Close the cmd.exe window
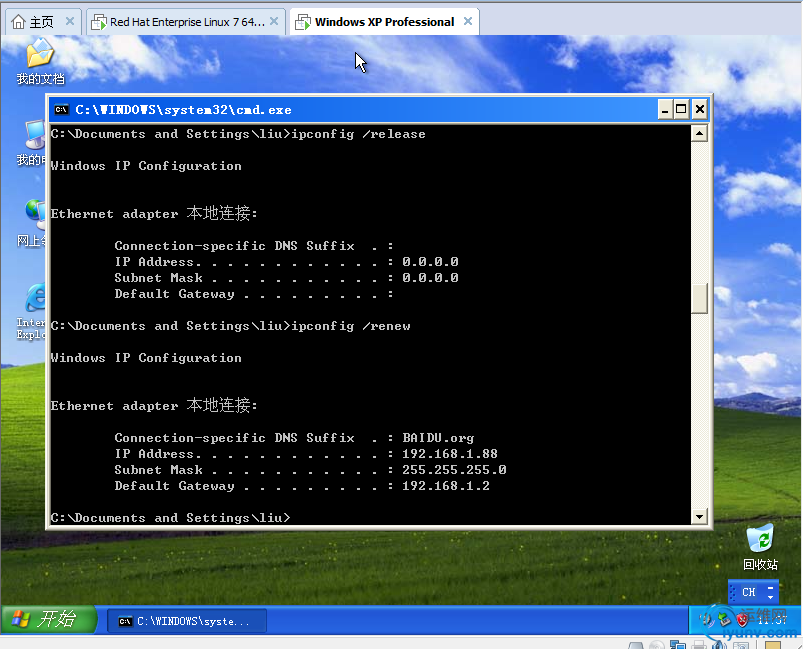Screen dimensions: 803x649 tap(700, 109)
